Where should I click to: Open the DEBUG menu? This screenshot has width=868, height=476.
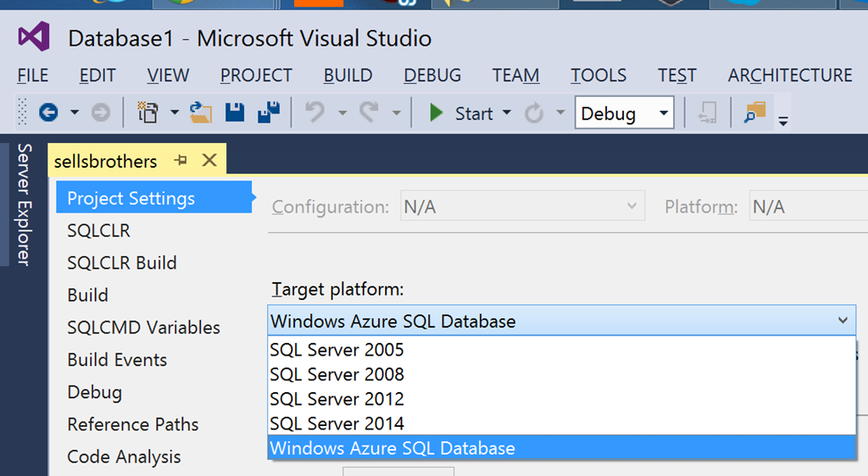(x=432, y=75)
